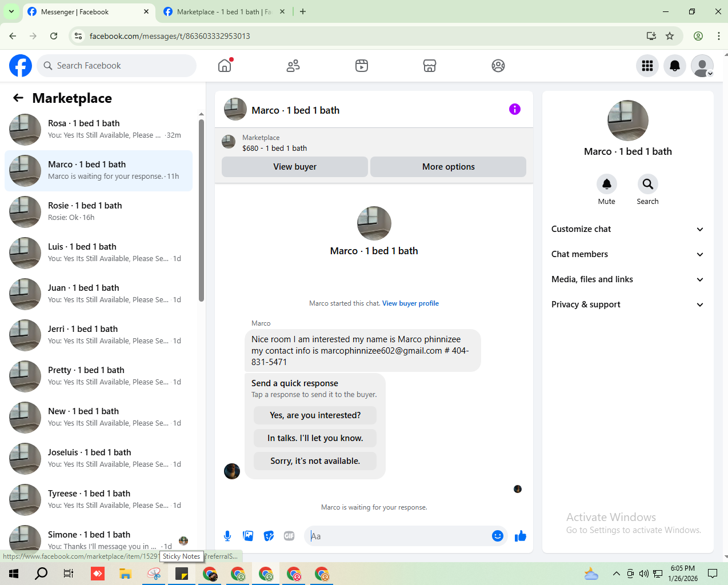Viewport: 728px width, 585px height.
Task: Open Windows Start menu
Action: [14, 574]
